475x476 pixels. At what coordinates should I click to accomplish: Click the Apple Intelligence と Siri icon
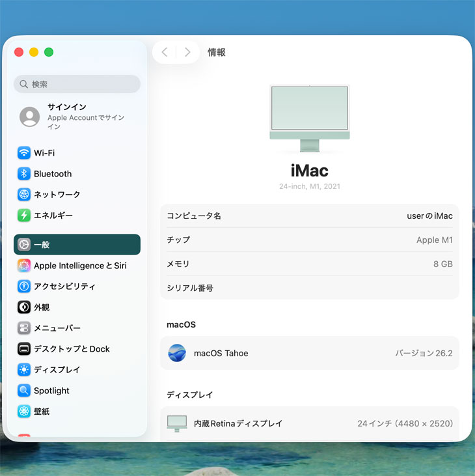(x=24, y=266)
